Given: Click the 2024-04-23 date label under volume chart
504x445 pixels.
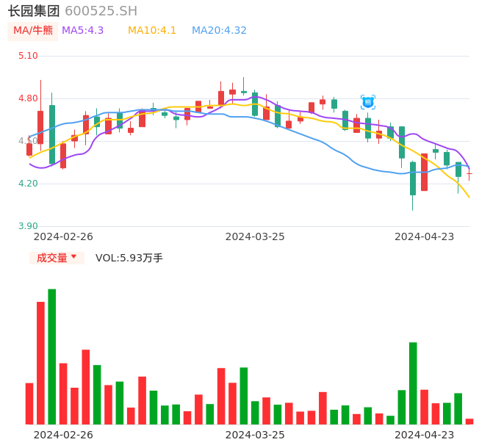Looking at the screenshot, I should (x=425, y=435).
